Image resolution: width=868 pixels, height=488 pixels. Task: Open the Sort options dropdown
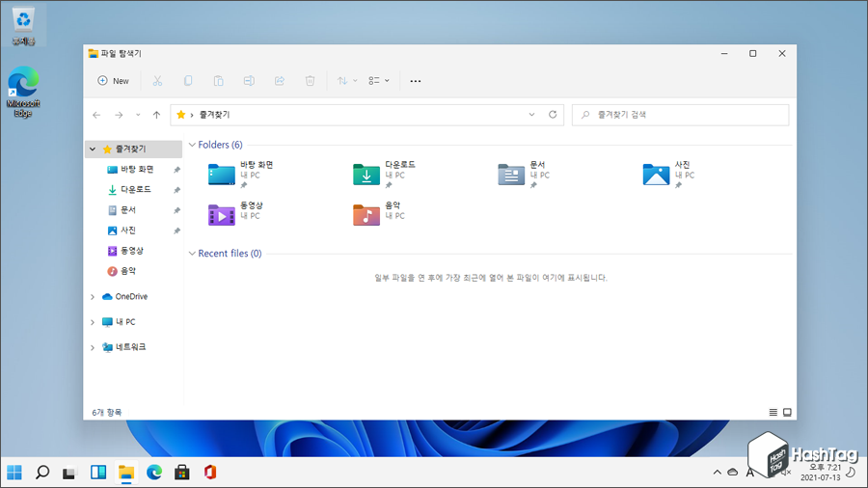tap(347, 81)
